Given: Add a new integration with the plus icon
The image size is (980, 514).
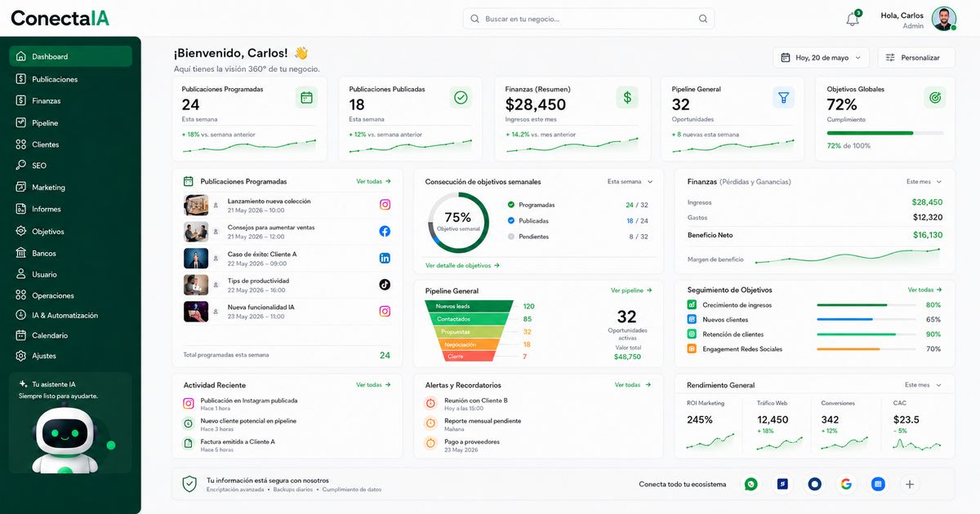Looking at the screenshot, I should (910, 484).
